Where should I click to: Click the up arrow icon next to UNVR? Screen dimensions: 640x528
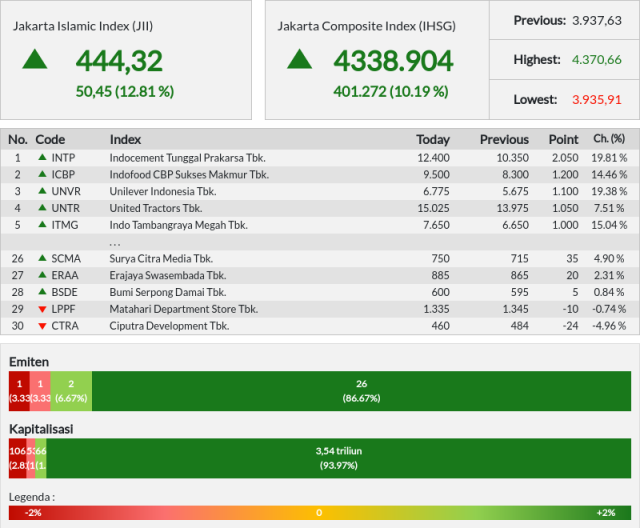[x=42, y=191]
